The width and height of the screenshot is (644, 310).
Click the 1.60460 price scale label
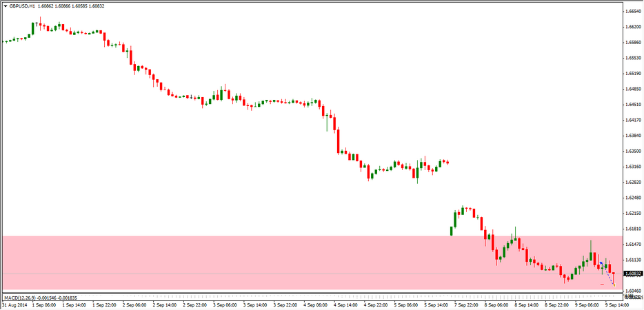coord(633,291)
